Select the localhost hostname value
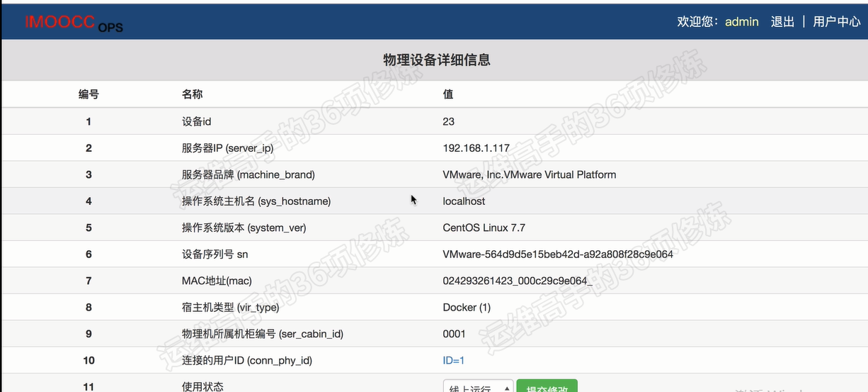The image size is (868, 392). (464, 201)
